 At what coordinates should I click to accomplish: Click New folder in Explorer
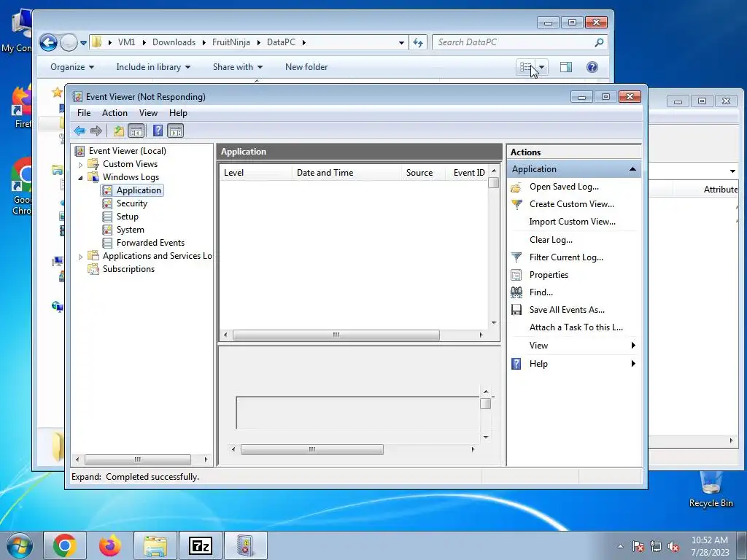point(306,67)
